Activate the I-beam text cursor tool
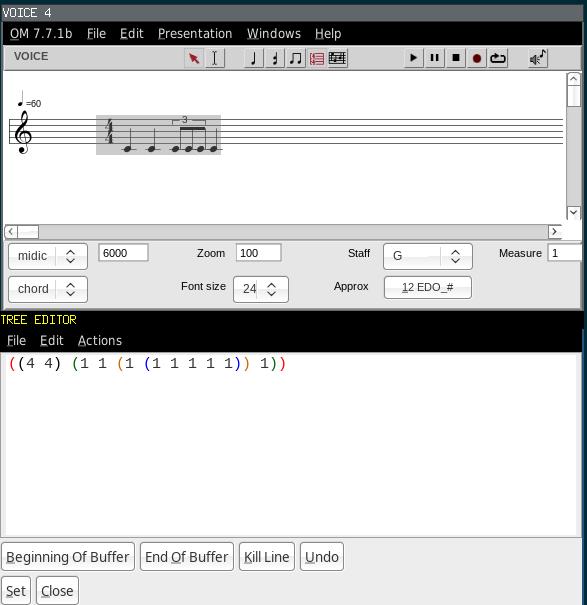The image size is (587, 605). [215, 58]
